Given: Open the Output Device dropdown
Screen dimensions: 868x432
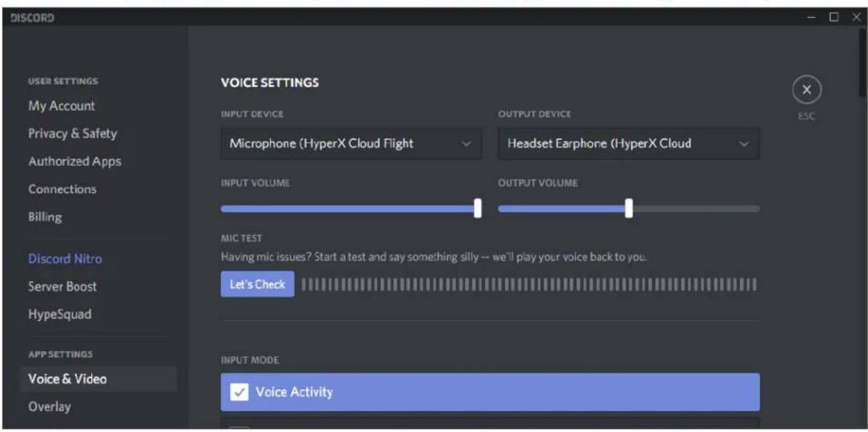Looking at the screenshot, I should pyautogui.click(x=629, y=144).
